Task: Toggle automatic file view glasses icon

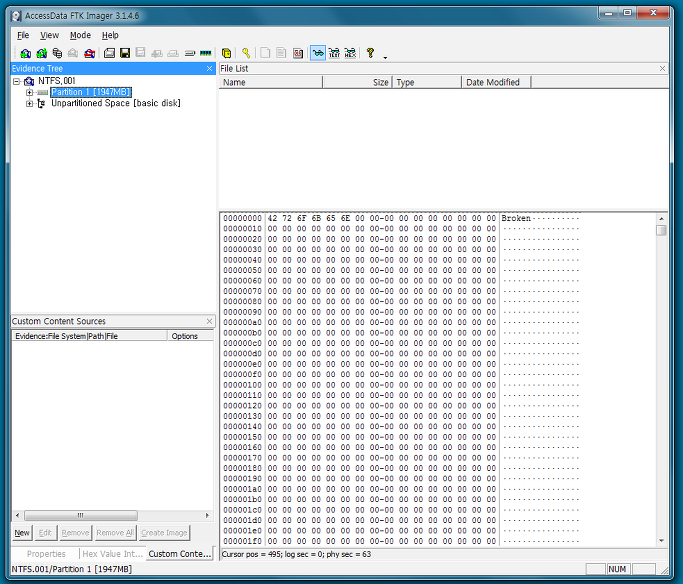Action: click(x=318, y=53)
